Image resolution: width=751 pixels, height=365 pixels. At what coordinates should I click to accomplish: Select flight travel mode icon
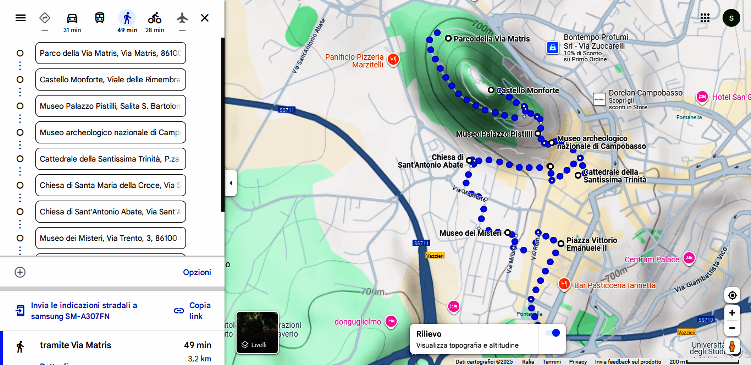click(x=182, y=18)
